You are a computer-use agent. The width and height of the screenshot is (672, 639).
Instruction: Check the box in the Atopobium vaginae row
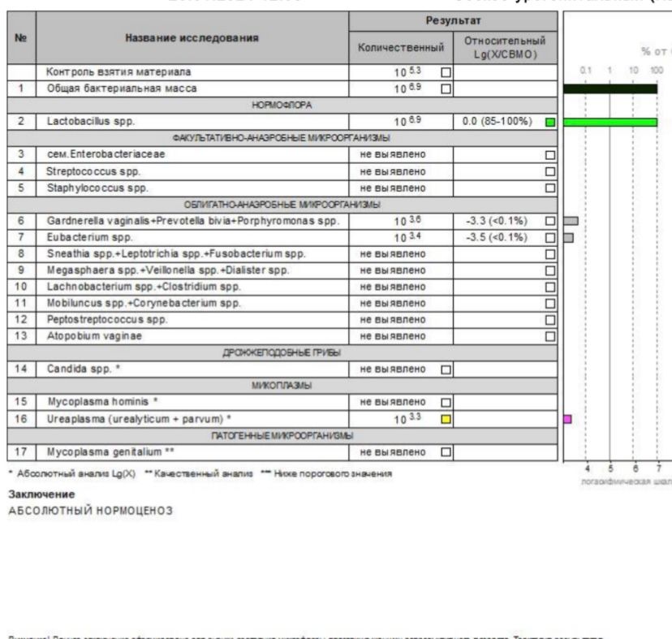tap(550, 336)
